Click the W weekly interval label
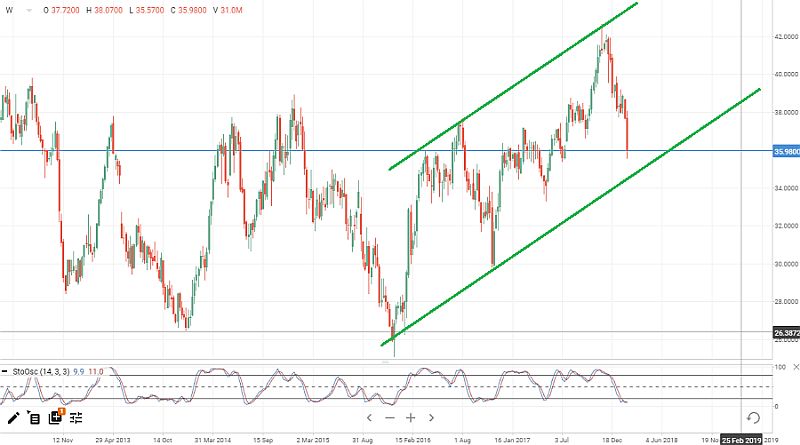The height and width of the screenshot is (445, 800). pos(9,10)
